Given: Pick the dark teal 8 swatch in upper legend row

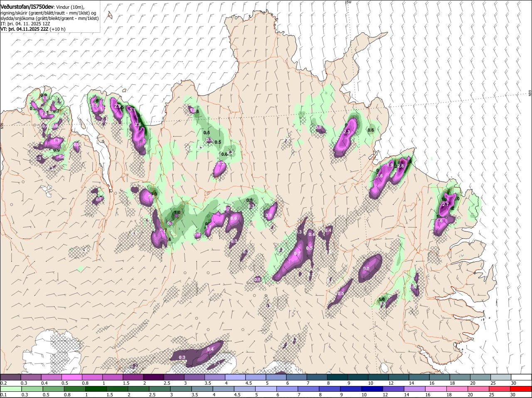Looking at the screenshot, I should pos(337,377).
